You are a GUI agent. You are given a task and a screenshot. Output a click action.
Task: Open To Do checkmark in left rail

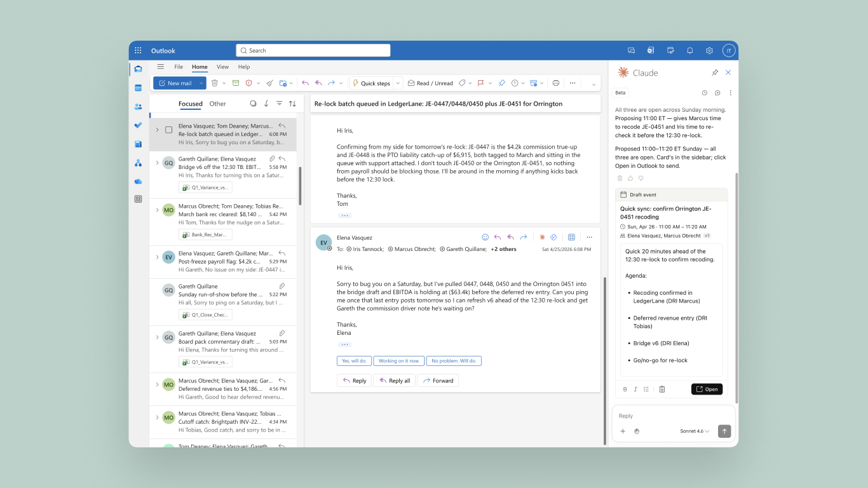coord(138,125)
